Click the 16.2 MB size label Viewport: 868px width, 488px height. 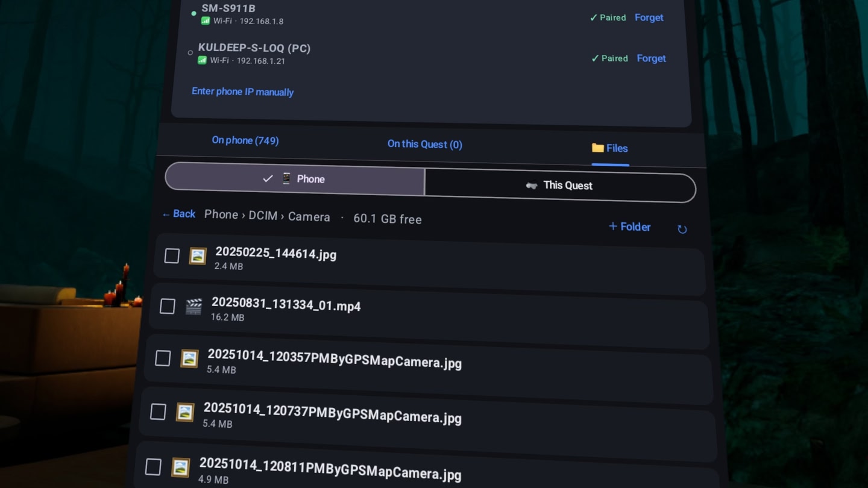coord(227,318)
